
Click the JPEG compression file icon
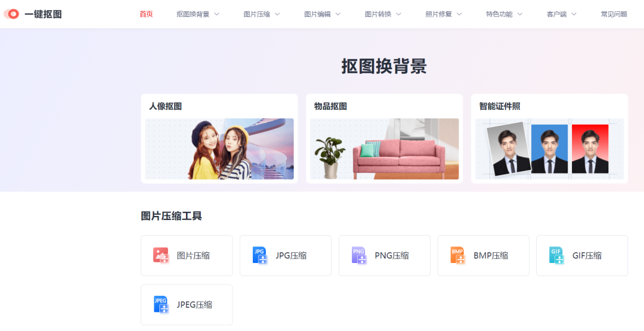[x=160, y=304]
